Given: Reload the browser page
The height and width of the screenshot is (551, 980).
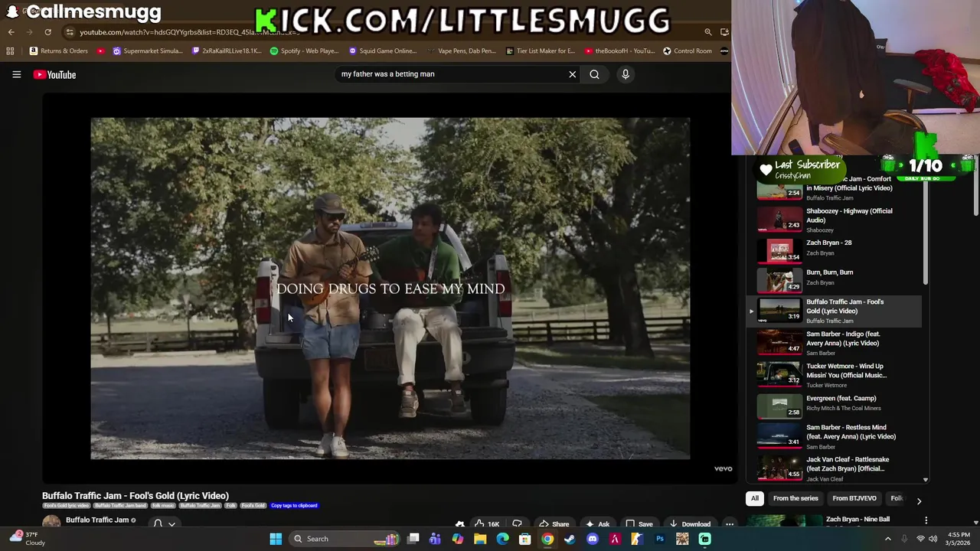Looking at the screenshot, I should pos(47,32).
